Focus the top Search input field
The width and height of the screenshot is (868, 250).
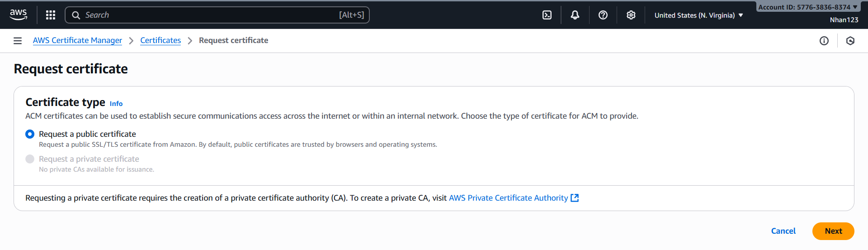(x=217, y=15)
